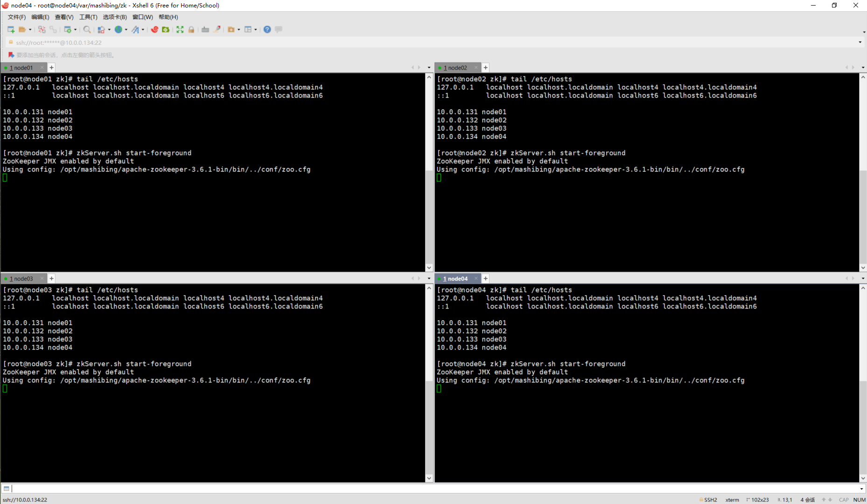Open the 工具(T) menu

[88, 17]
